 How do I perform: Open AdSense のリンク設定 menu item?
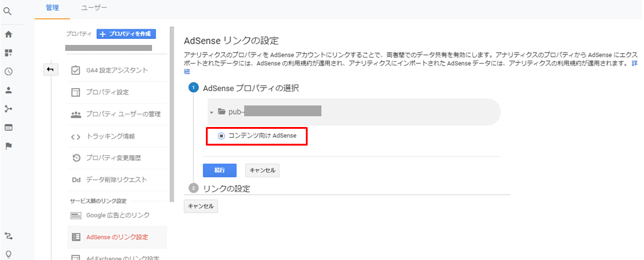(x=117, y=237)
